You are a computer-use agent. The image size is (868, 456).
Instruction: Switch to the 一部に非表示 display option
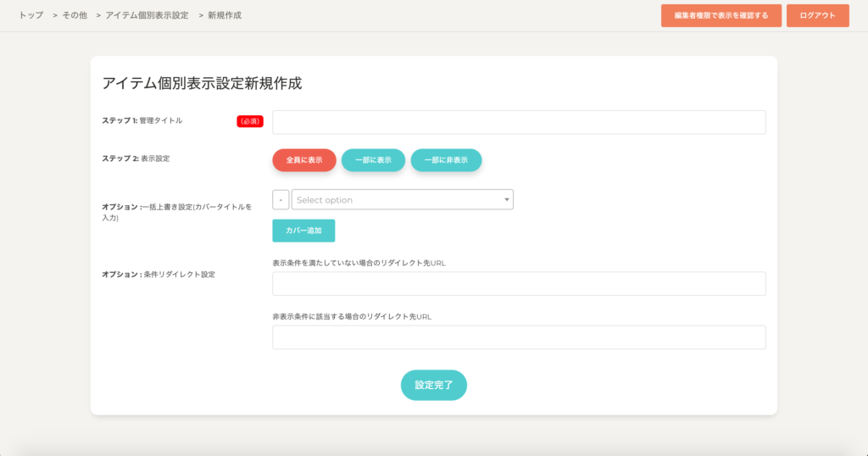[x=446, y=160]
